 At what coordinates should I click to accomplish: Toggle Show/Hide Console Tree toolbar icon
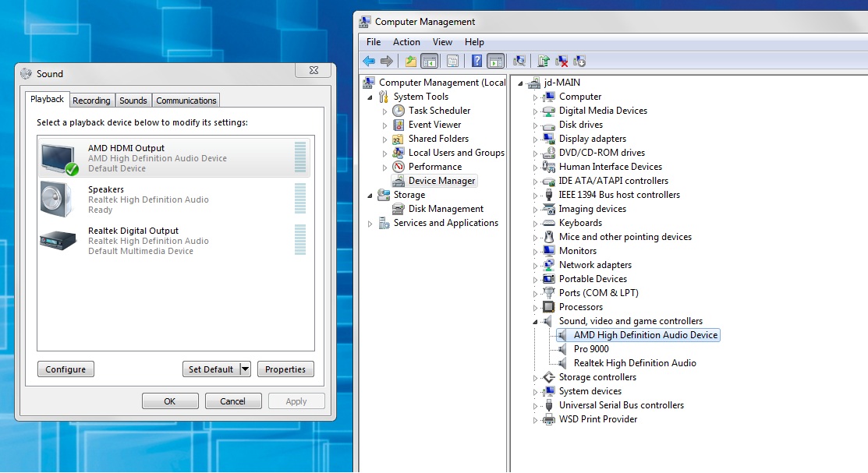(430, 61)
